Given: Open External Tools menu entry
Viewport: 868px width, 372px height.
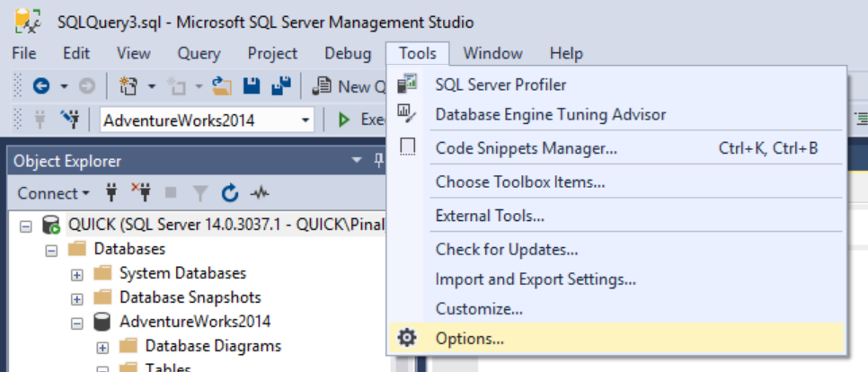Looking at the screenshot, I should pos(616,216).
